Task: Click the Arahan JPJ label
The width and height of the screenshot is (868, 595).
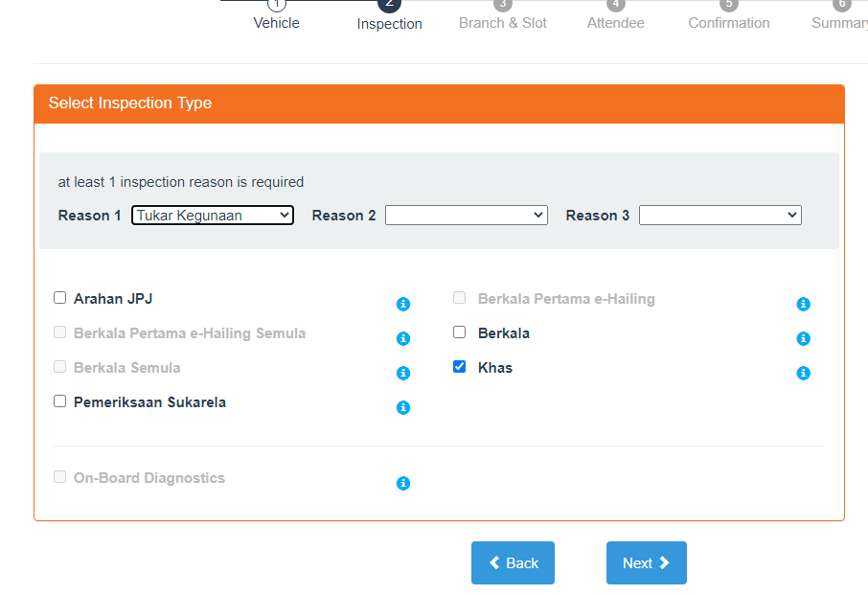Action: (113, 299)
